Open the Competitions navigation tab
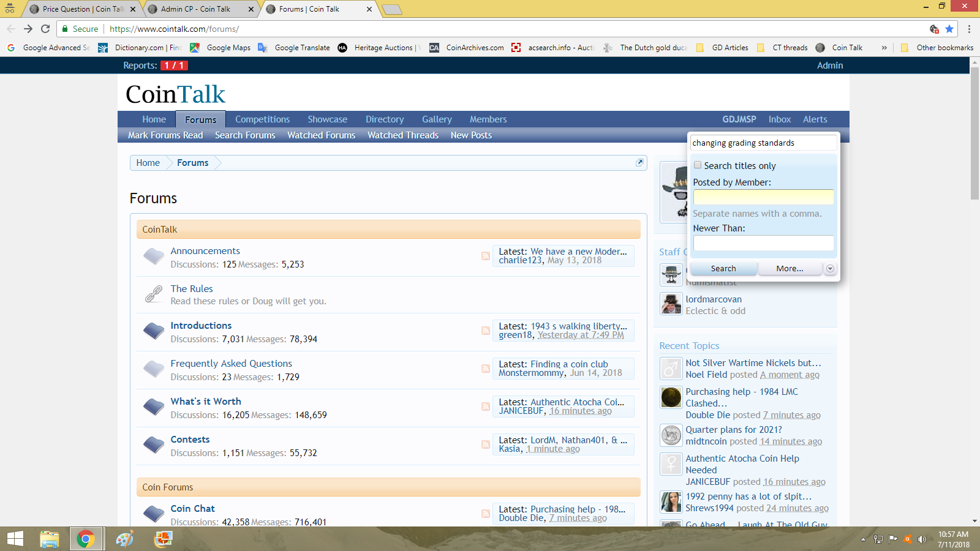The image size is (980, 551). [x=262, y=119]
